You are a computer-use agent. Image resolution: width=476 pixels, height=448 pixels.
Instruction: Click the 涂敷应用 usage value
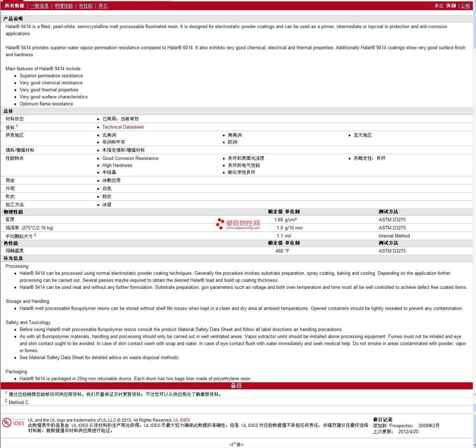[111, 181]
